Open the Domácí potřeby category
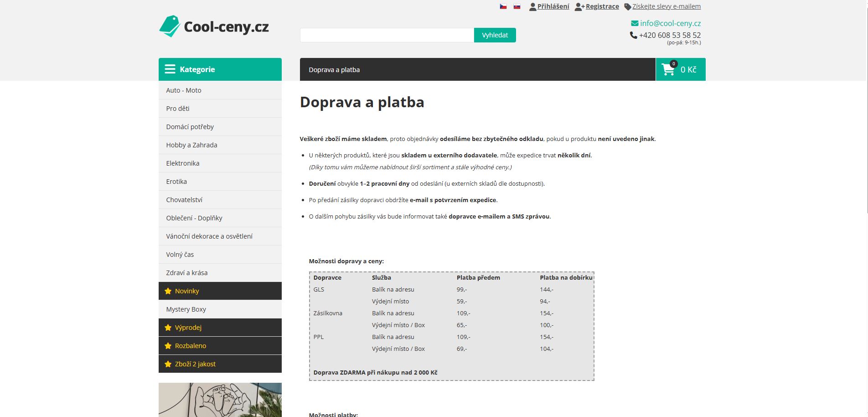The height and width of the screenshot is (417, 868). [x=220, y=127]
